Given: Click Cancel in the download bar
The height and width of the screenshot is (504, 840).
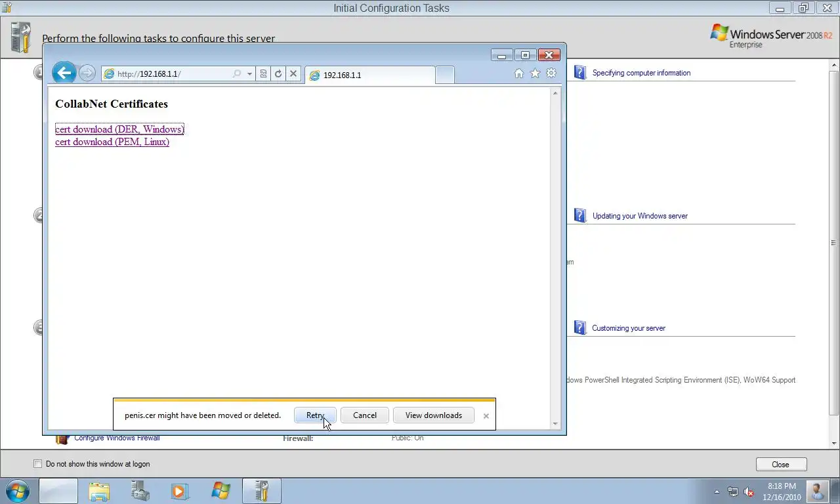Looking at the screenshot, I should coord(365,415).
